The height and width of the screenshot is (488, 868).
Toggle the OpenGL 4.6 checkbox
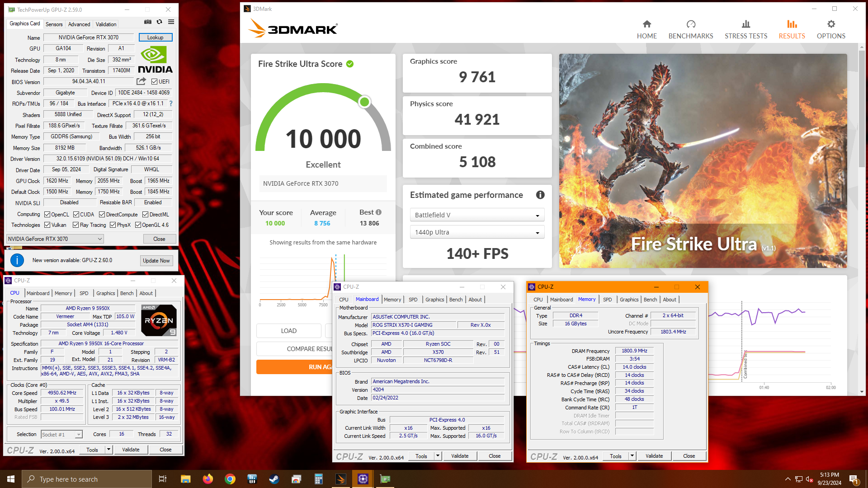138,225
